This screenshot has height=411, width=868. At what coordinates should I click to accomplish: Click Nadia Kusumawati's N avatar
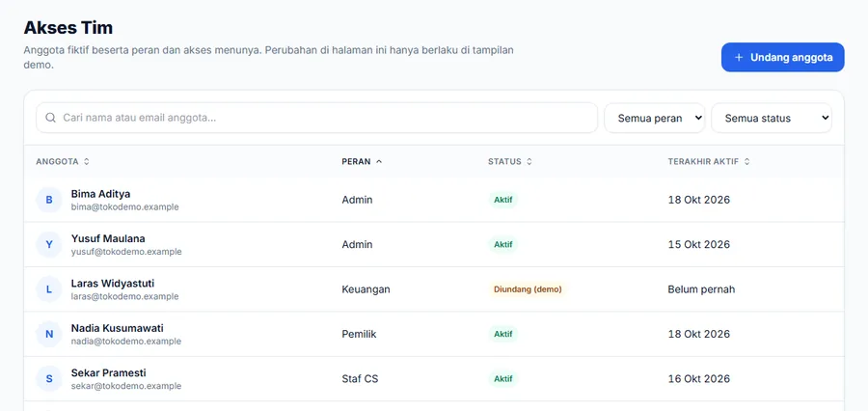click(x=49, y=334)
